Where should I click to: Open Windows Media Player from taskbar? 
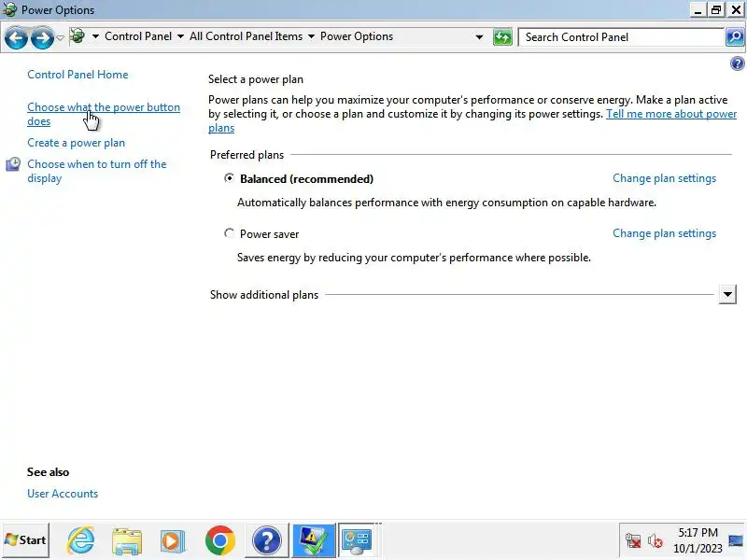click(x=173, y=541)
